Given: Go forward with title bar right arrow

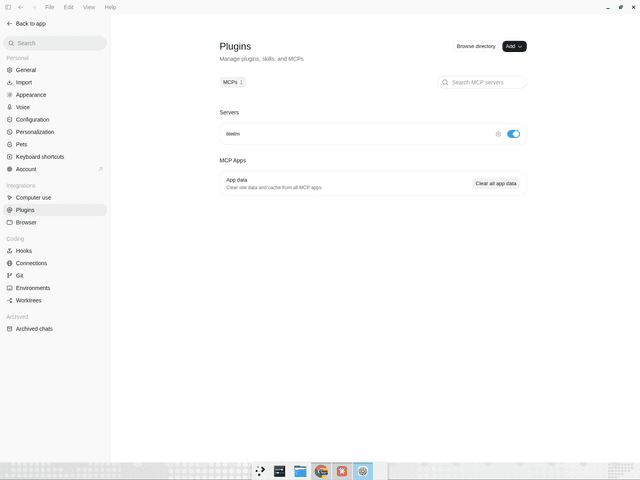Looking at the screenshot, I should tap(34, 7).
